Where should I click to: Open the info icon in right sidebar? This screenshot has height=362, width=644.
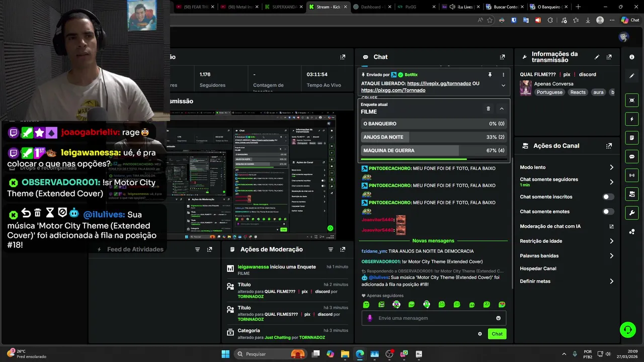632,57
